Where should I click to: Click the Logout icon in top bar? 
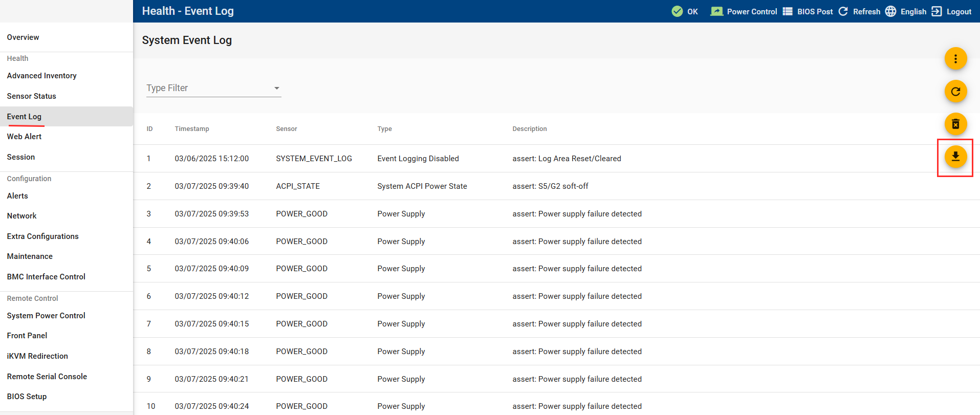(937, 11)
